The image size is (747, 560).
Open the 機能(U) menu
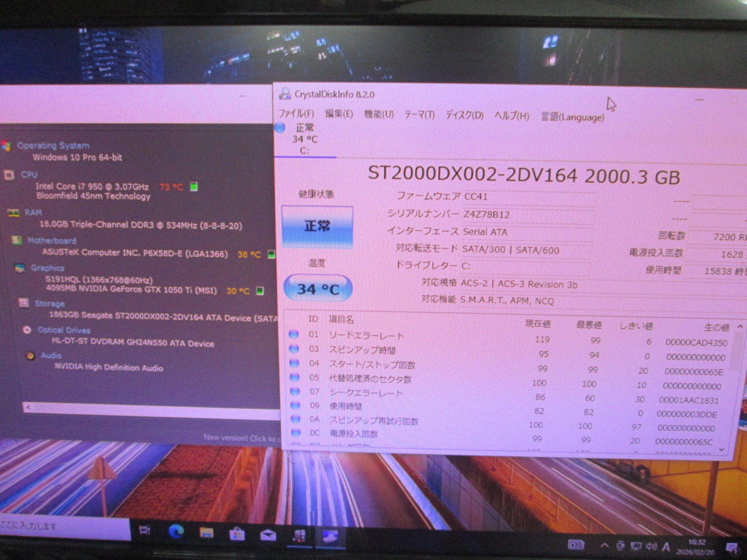point(379,114)
